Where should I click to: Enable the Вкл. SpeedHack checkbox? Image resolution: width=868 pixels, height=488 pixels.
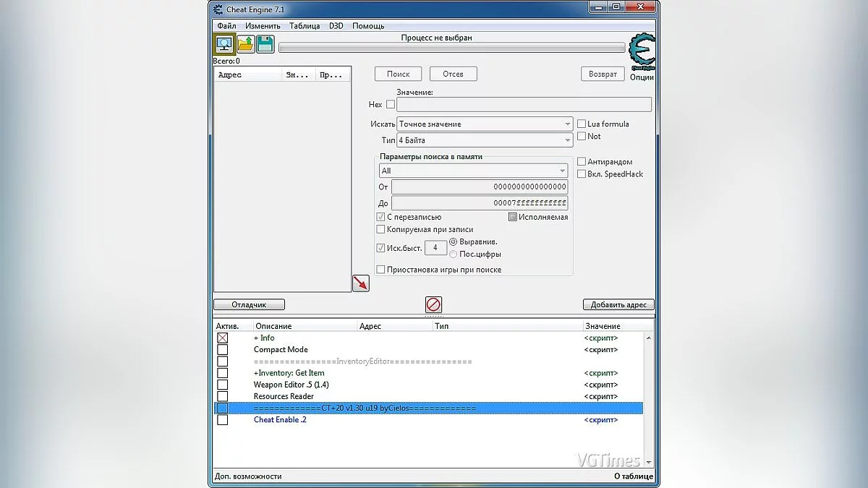pos(582,174)
